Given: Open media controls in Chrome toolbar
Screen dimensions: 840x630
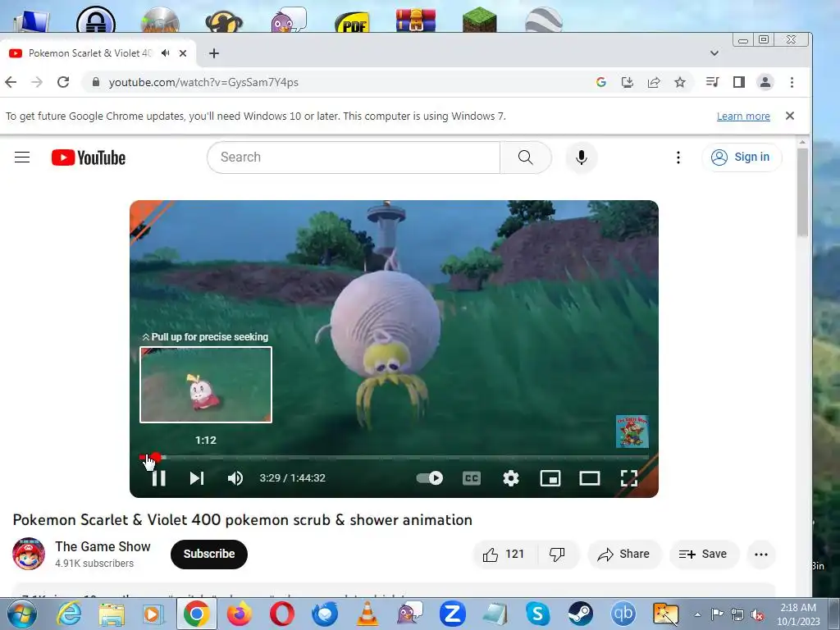Looking at the screenshot, I should pyautogui.click(x=713, y=82).
